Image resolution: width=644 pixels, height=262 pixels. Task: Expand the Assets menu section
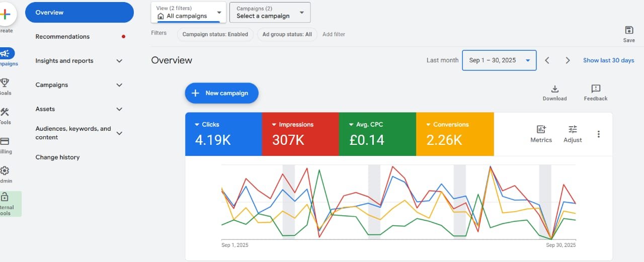coord(119,109)
